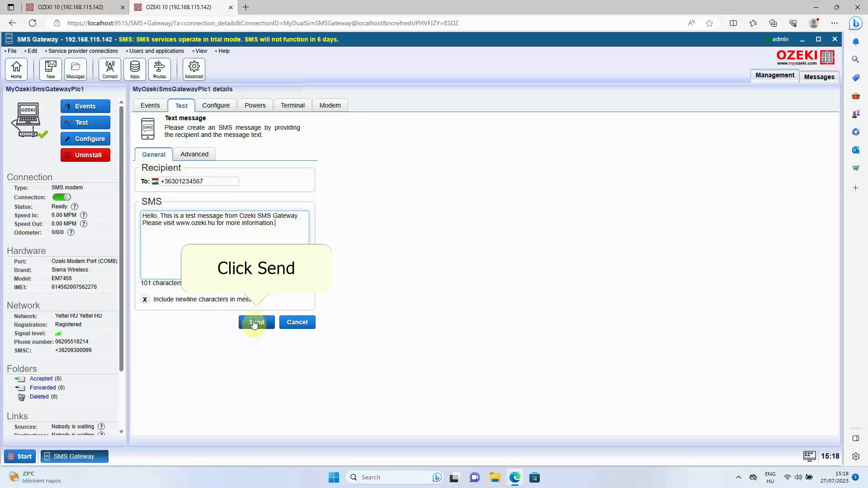Image resolution: width=868 pixels, height=488 pixels.
Task: Click the Ozeki gateway device icon
Action: click(x=28, y=119)
